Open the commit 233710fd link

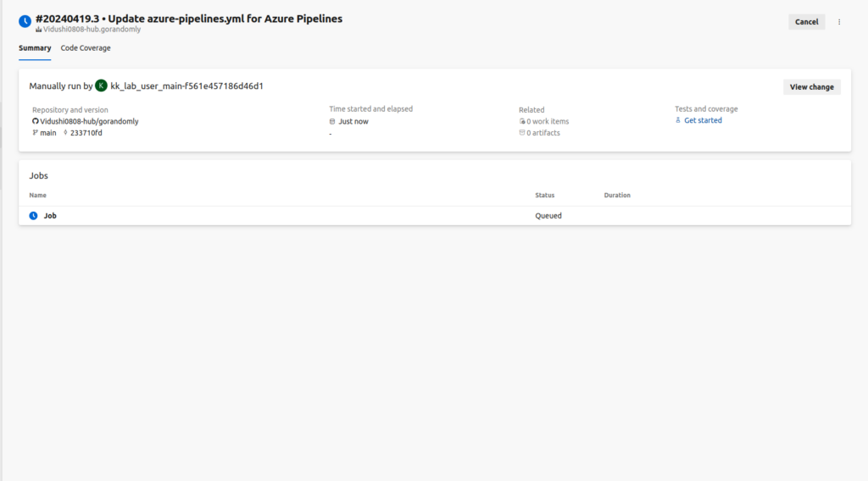[86, 133]
